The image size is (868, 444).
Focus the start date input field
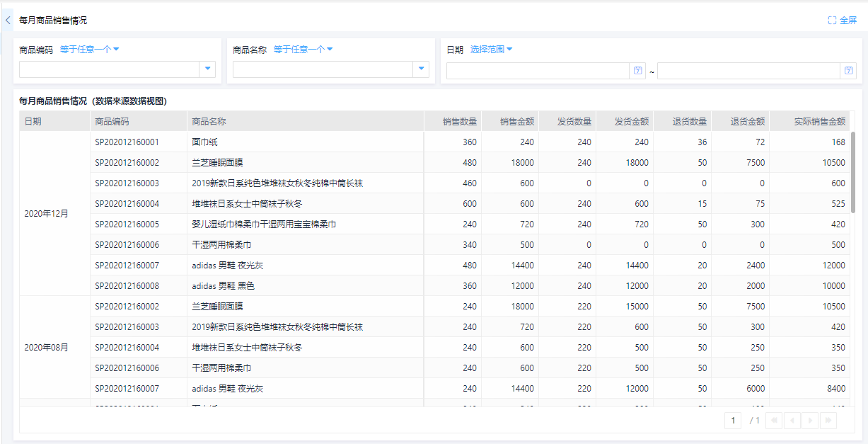[x=538, y=71]
